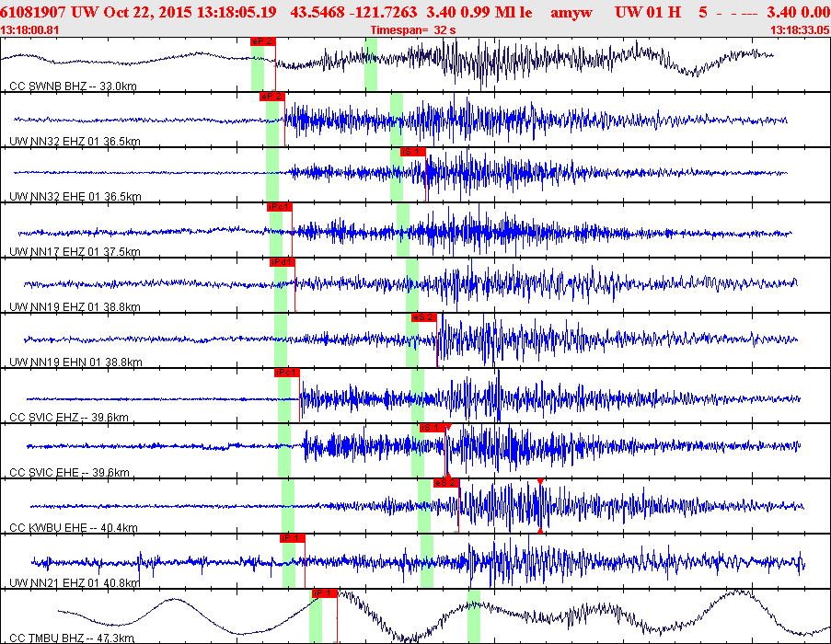Select the CC TMBU BHZ -- 47.3km label

click(x=72, y=638)
